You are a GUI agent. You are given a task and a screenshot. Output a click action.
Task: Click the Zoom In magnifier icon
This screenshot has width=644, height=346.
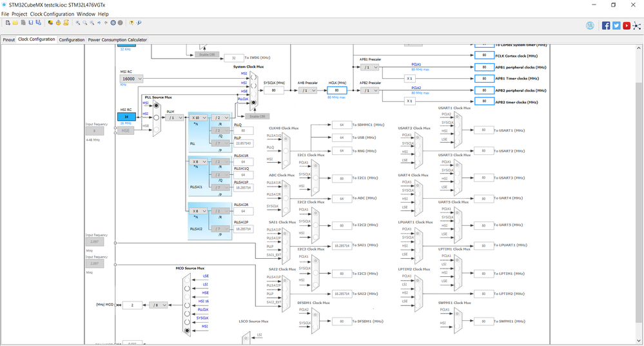click(77, 23)
